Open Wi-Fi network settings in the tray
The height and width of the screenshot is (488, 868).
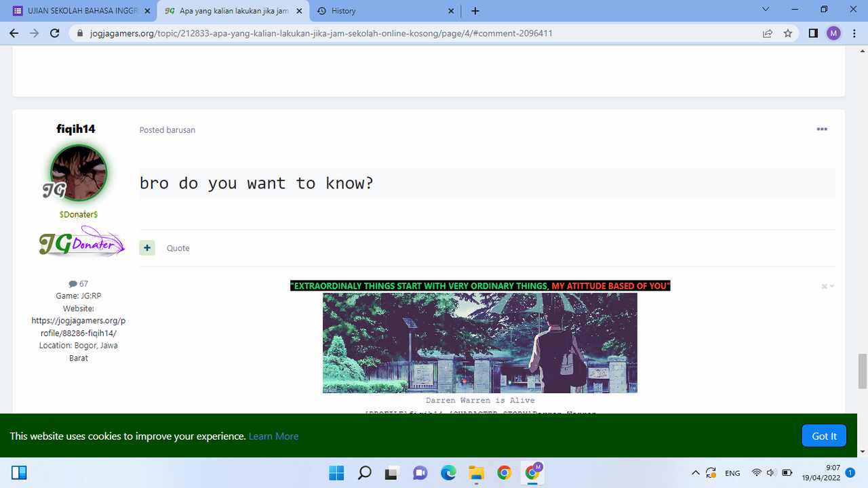757,473
